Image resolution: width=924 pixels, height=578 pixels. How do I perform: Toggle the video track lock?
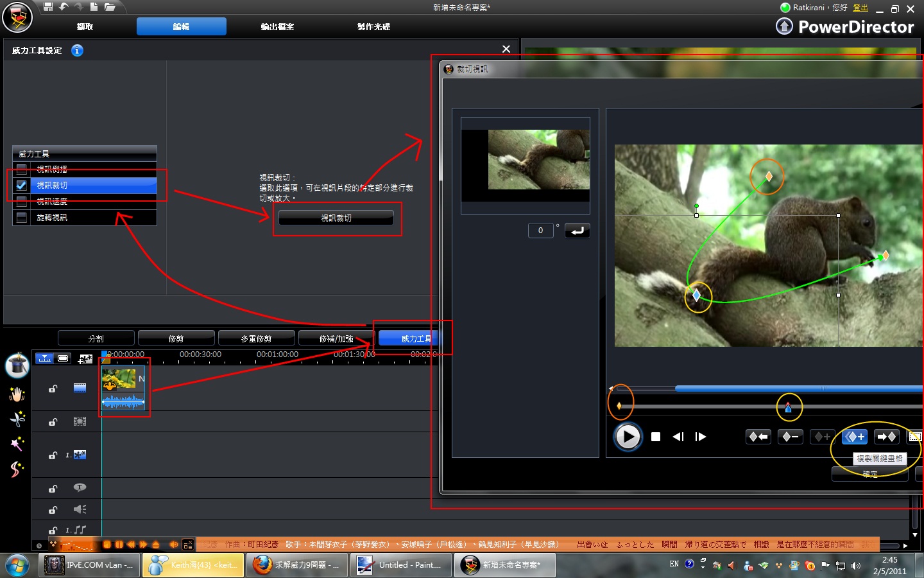coord(53,389)
